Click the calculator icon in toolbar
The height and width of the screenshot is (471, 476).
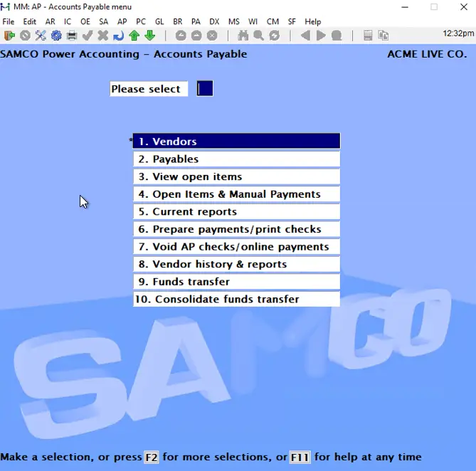pos(368,36)
